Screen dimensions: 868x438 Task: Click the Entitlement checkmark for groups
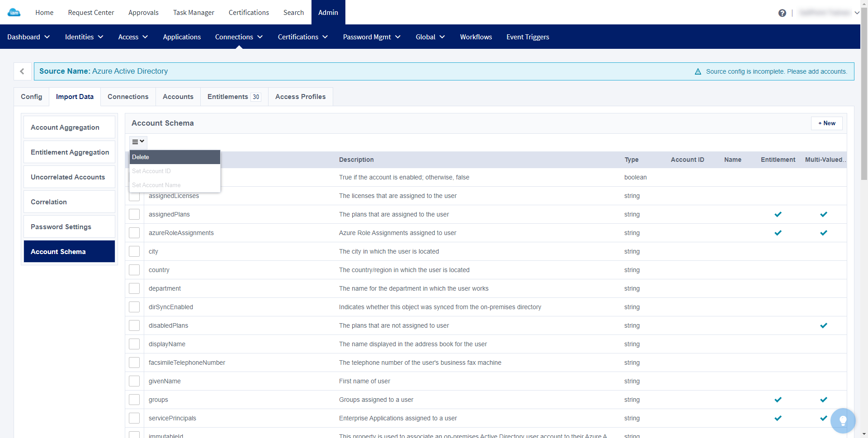click(x=778, y=400)
